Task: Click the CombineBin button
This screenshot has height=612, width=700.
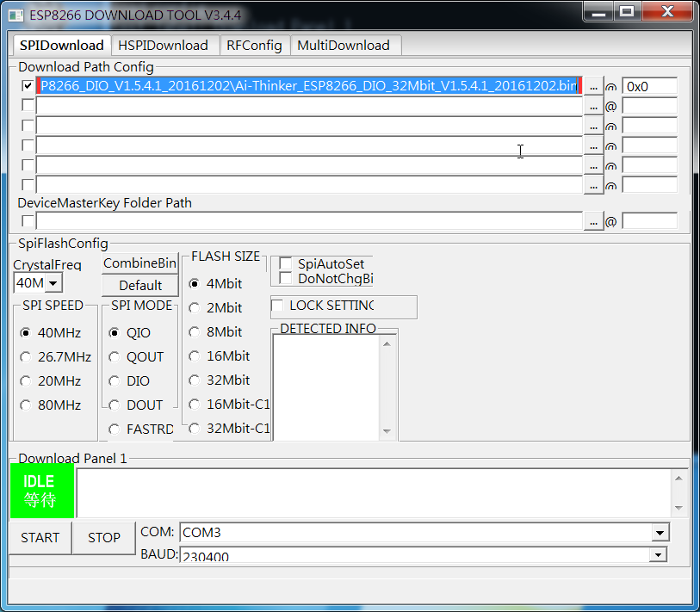Action: tap(140, 263)
